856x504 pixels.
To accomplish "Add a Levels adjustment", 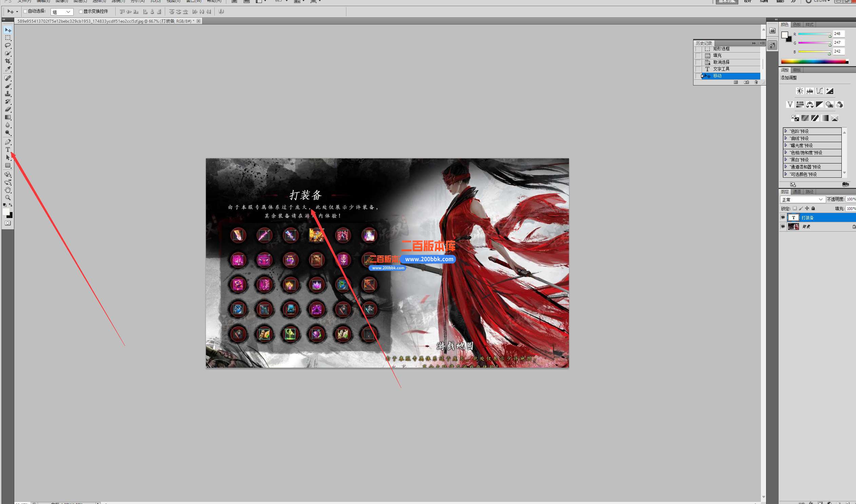I will coord(810,91).
